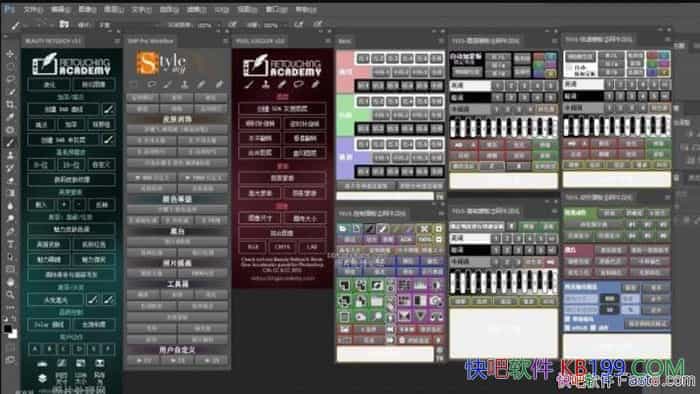The width and height of the screenshot is (700, 394).
Task: Click the CMYK button in Pixel Juggler
Action: [x=282, y=246]
